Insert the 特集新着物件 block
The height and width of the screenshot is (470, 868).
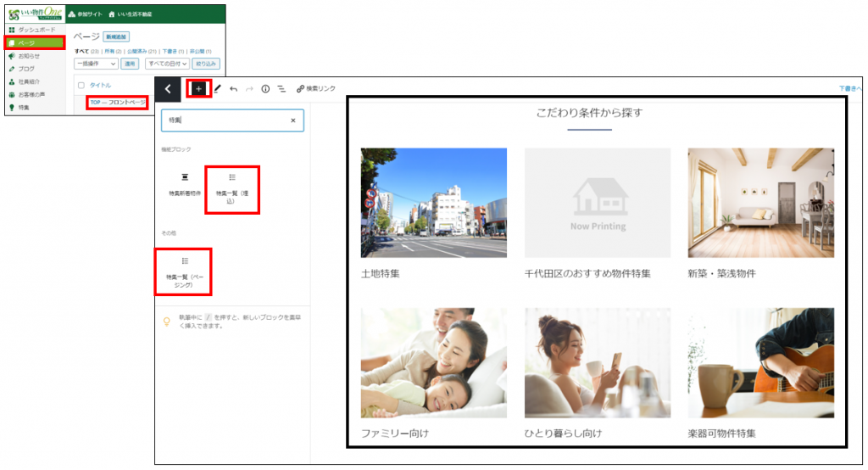pos(185,184)
